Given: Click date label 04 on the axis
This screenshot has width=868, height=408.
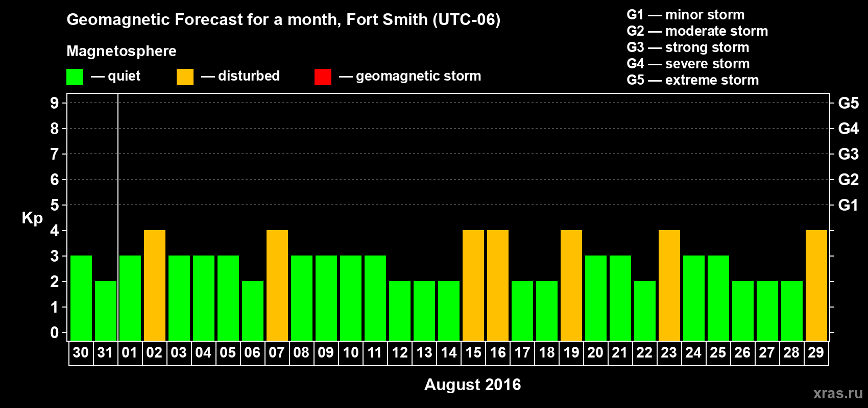Looking at the screenshot, I should (203, 353).
